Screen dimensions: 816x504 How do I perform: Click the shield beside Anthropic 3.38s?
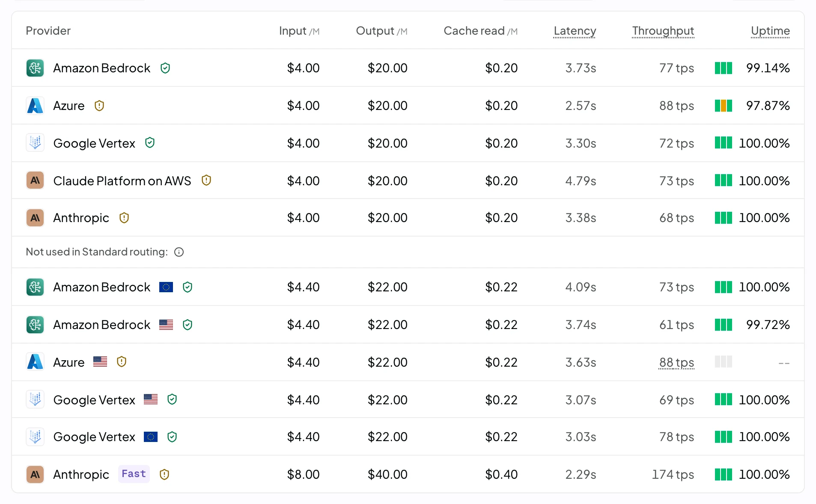tap(124, 218)
